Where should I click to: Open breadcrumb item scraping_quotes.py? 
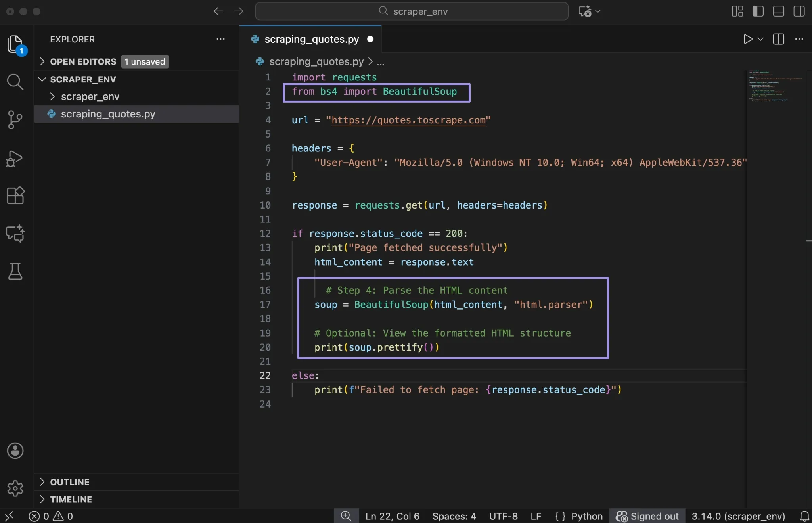click(x=316, y=61)
